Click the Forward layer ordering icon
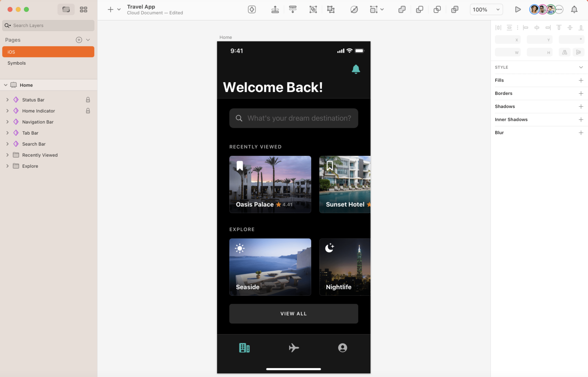The width and height of the screenshot is (588, 377). pyautogui.click(x=275, y=10)
